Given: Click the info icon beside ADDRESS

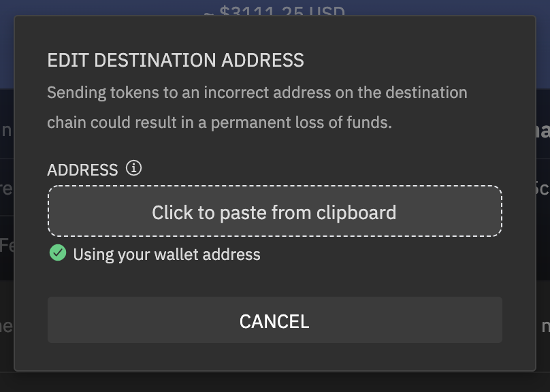Looking at the screenshot, I should coord(133,168).
